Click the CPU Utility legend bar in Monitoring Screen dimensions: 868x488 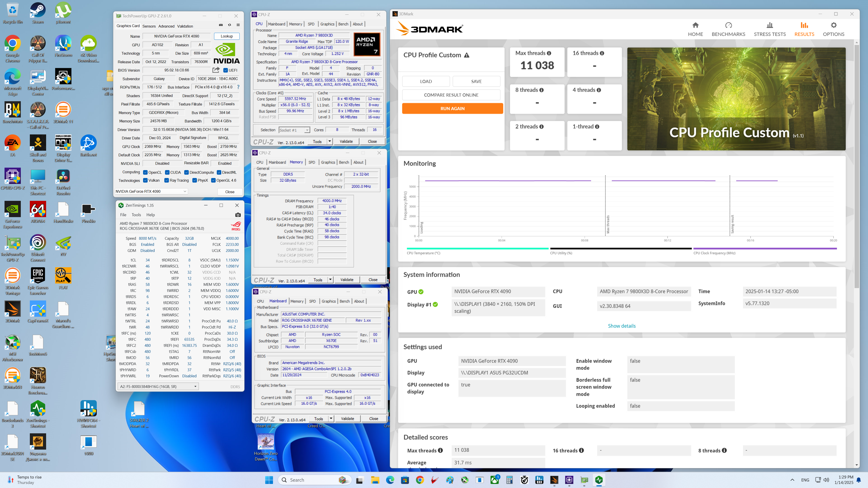pyautogui.click(x=621, y=249)
